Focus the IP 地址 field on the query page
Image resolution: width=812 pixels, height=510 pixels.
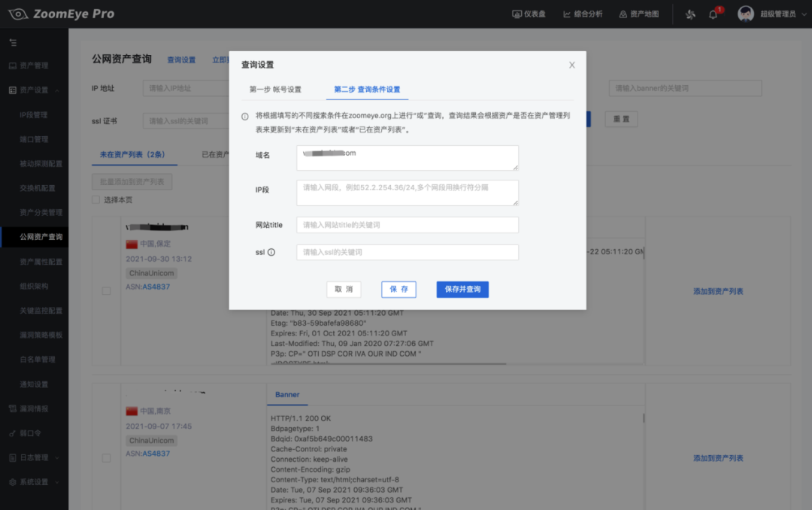coord(186,88)
